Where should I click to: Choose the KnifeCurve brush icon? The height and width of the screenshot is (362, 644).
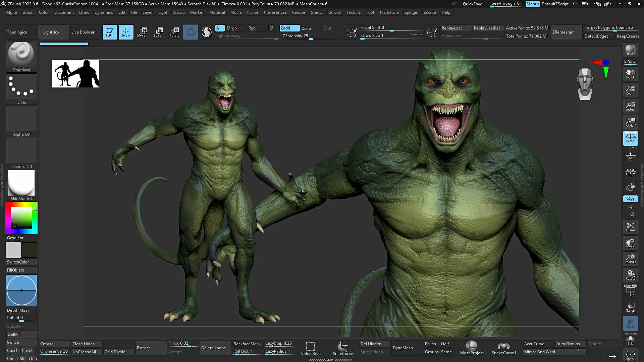342,349
